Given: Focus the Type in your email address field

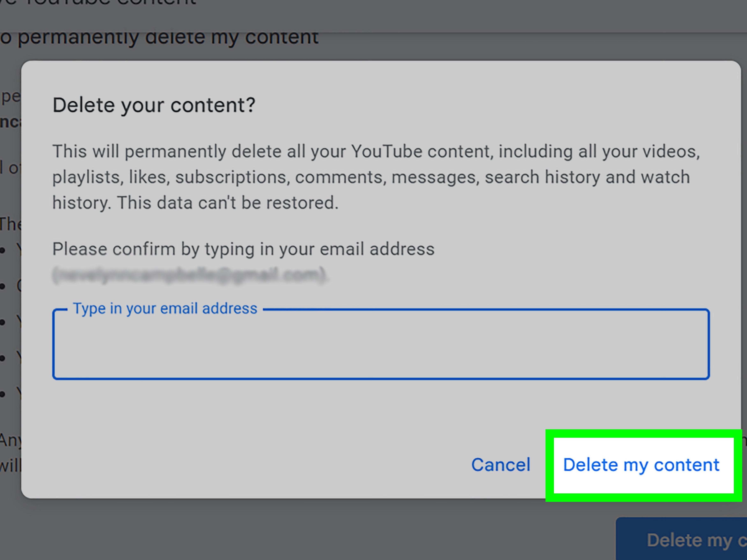Looking at the screenshot, I should coord(381,344).
